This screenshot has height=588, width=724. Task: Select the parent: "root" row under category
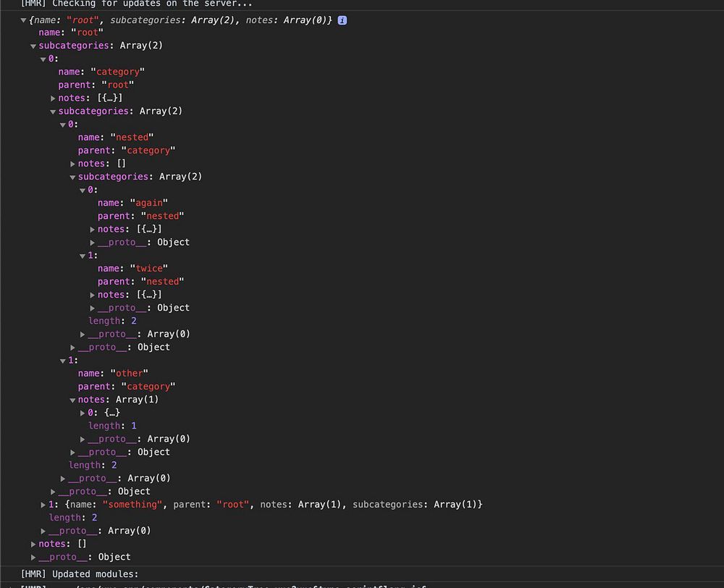(96, 85)
